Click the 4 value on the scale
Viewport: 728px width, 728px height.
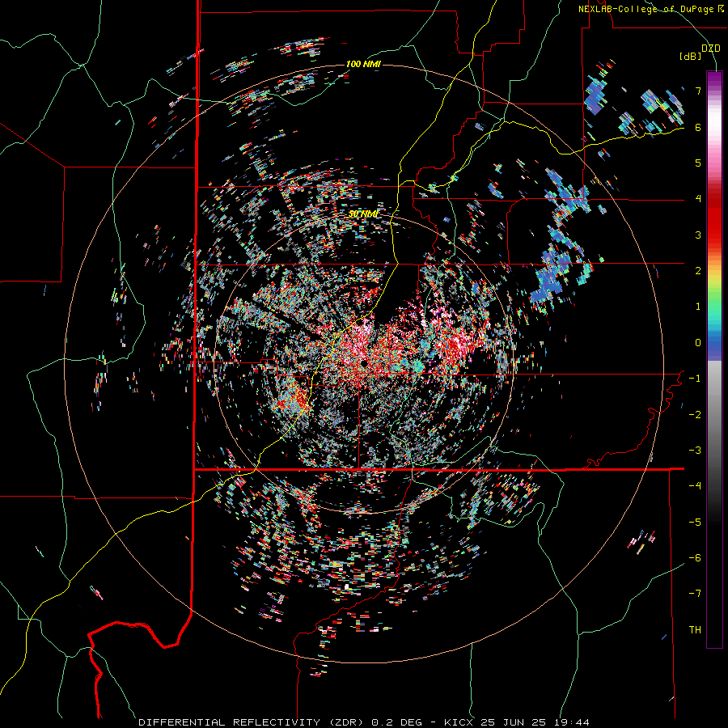698,199
